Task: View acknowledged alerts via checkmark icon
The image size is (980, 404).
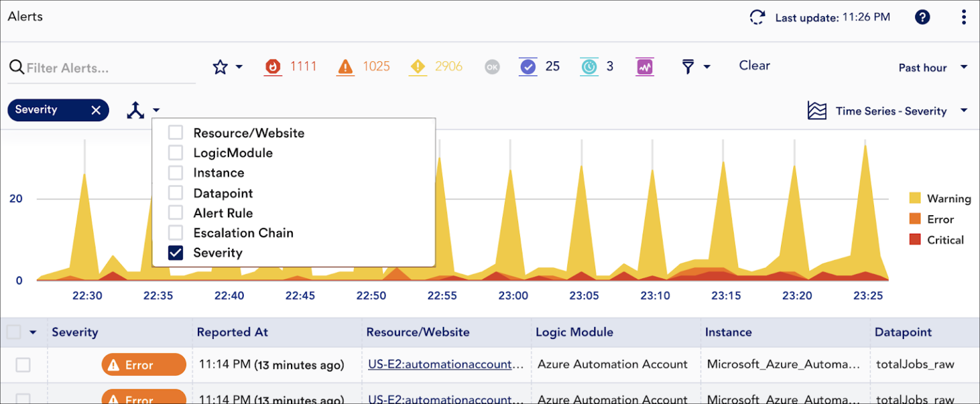Action: tap(528, 66)
